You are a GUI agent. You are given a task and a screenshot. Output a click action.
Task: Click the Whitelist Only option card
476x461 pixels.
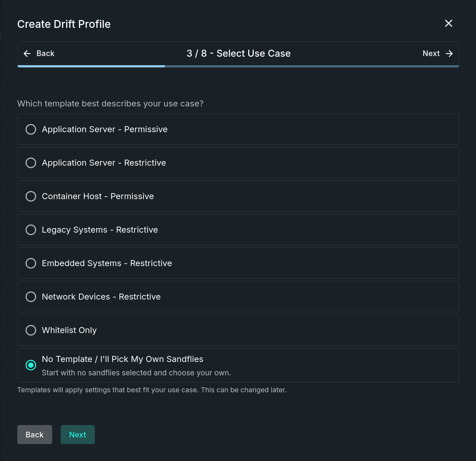[x=238, y=330]
